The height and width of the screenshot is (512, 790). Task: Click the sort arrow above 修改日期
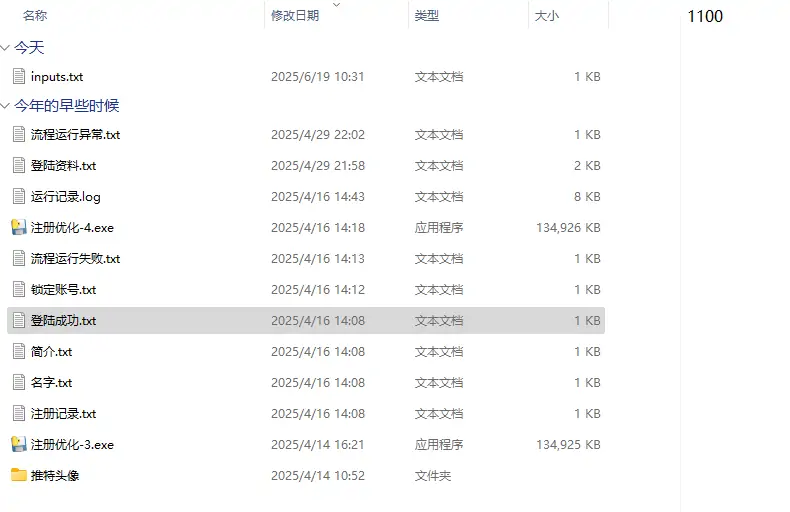(x=337, y=5)
